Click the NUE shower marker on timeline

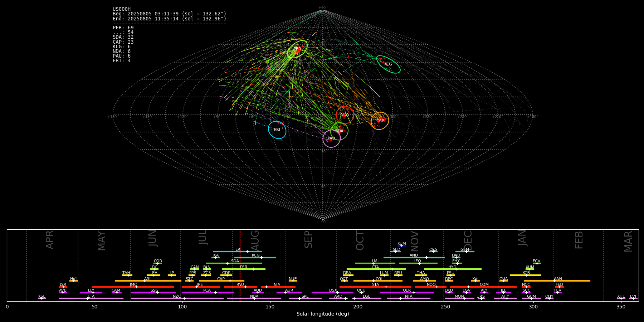pyautogui.click(x=293, y=281)
